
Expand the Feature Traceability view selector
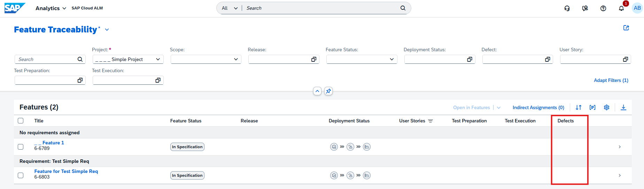(x=107, y=30)
